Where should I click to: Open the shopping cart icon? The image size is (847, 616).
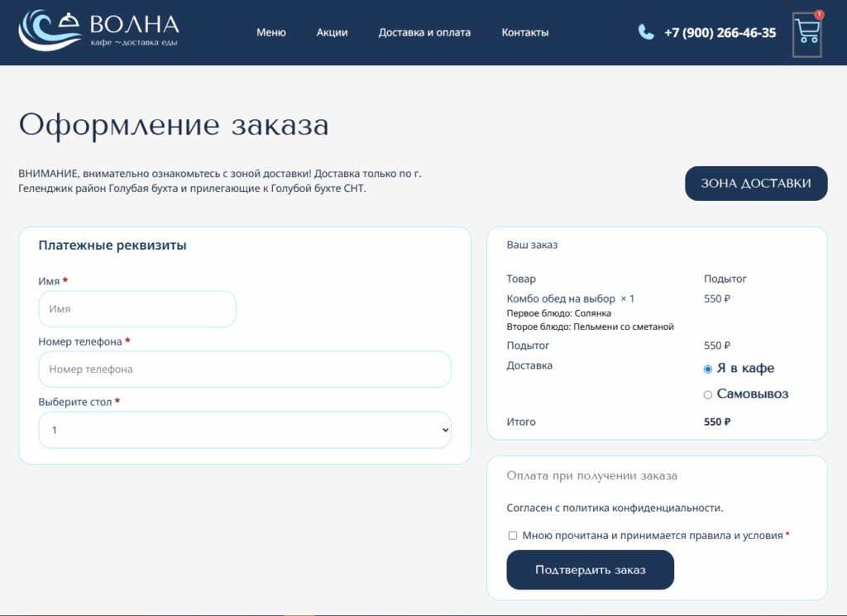[x=807, y=33]
